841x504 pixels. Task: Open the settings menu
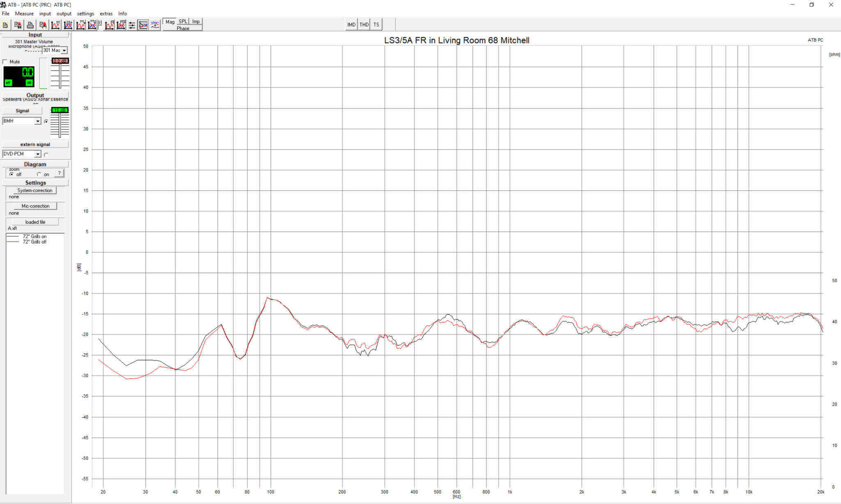tap(85, 14)
